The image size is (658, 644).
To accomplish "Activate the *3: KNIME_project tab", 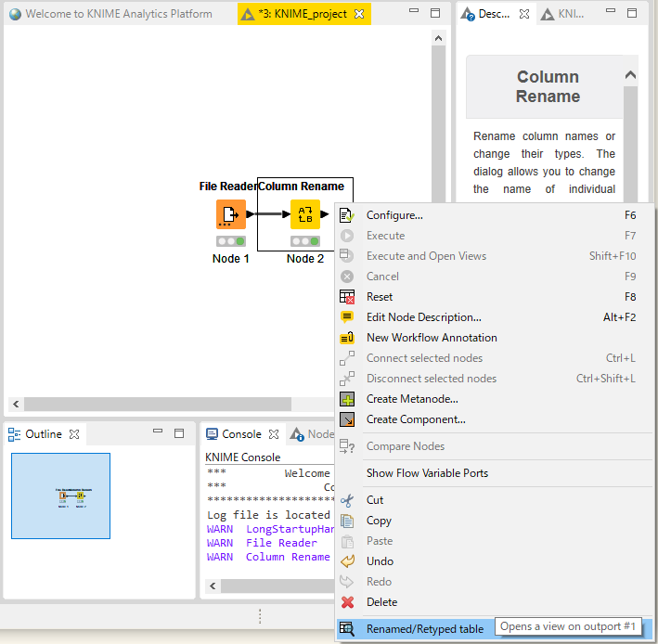I will click(303, 14).
